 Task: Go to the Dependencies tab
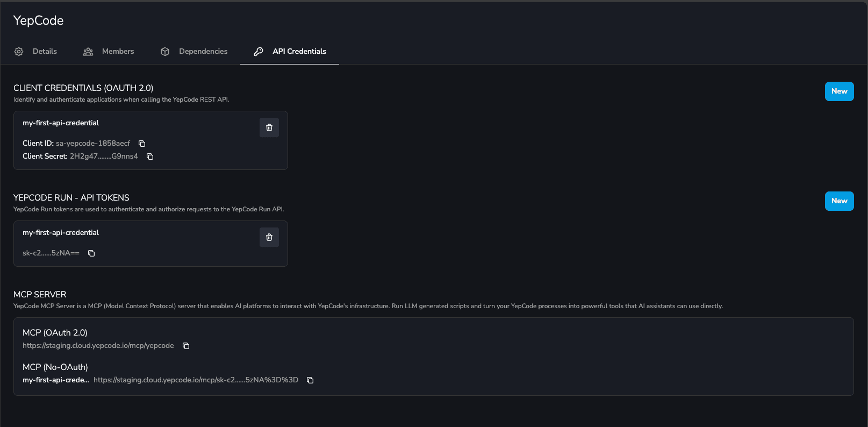point(194,52)
